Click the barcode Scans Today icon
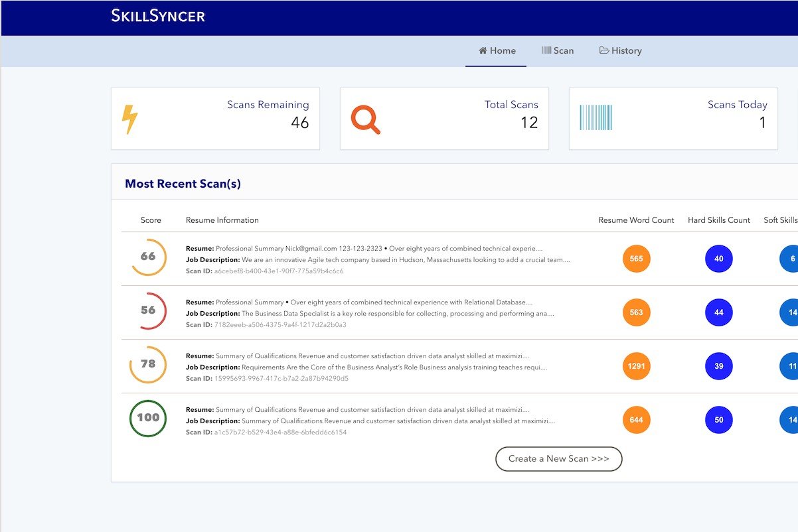Screen dimensions: 798x532 click(596, 117)
